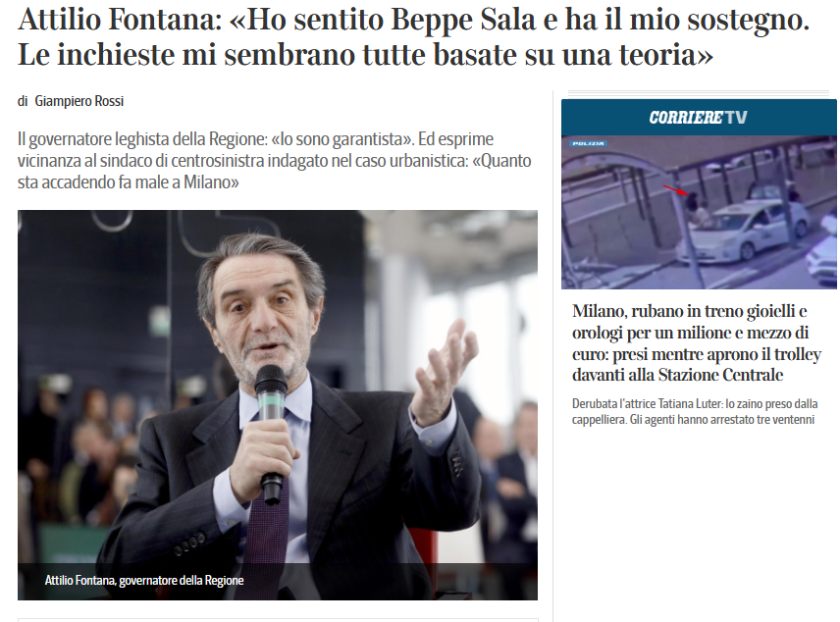Screen dimensions: 840x622
Task: Click Fontana's raised hand in photo
Action: (x=443, y=370)
